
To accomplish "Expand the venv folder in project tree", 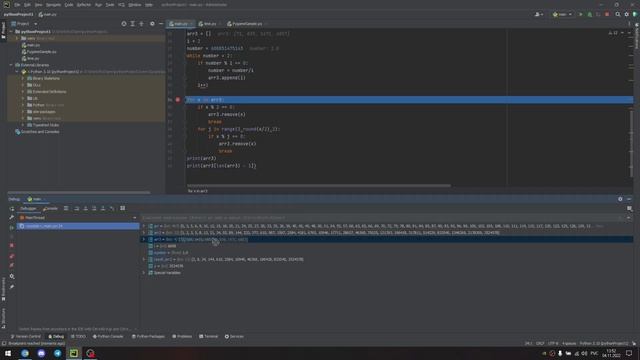I will [17, 38].
